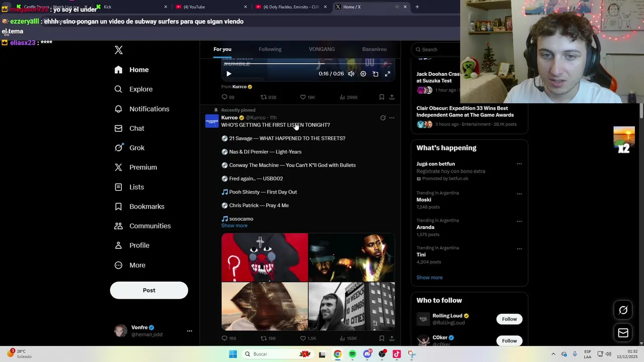Open the More menu in sidebar
Viewport: 644px width, 362px height.
(130, 265)
